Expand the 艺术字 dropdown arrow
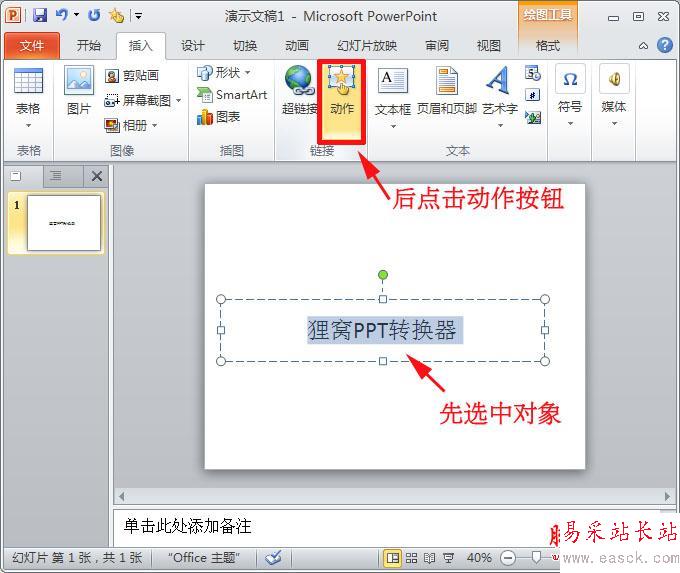 coord(500,126)
